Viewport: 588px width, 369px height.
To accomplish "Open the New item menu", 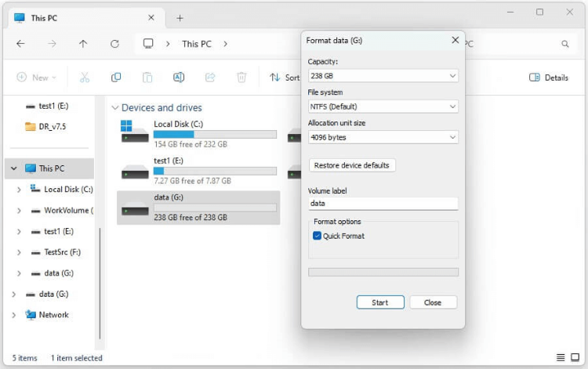I will (36, 78).
